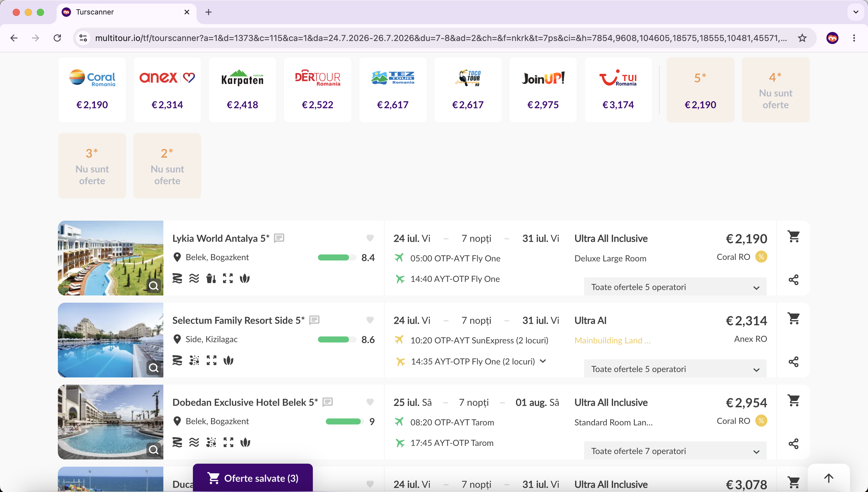Open the browser tab list chevron
This screenshot has width=868, height=492.
click(856, 12)
